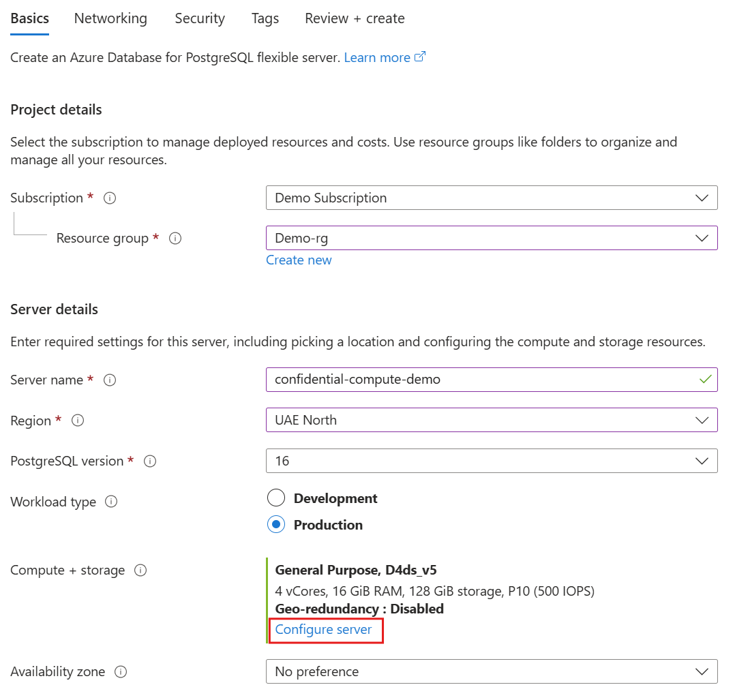Expand the PostgreSQL version dropdown
735x700 pixels.
pos(491,461)
